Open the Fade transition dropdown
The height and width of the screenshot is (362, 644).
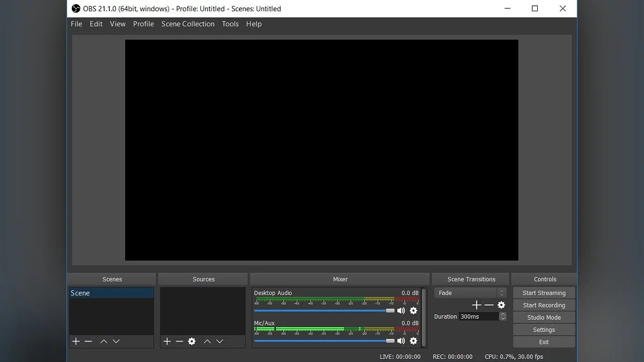(470, 293)
